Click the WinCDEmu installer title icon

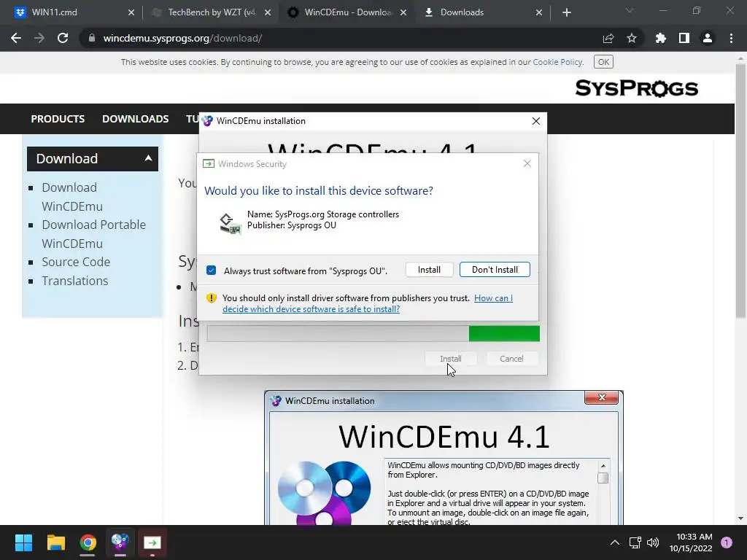(207, 121)
